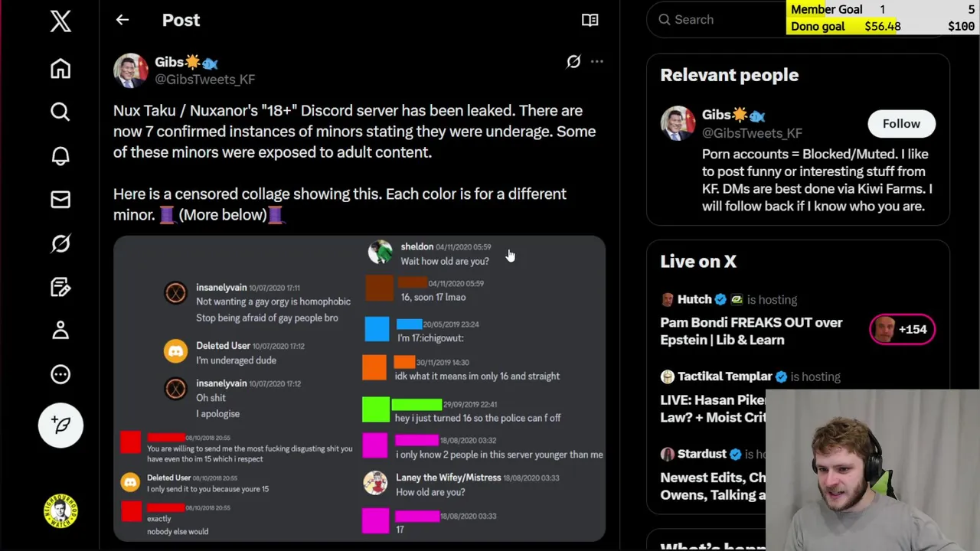The height and width of the screenshot is (551, 980).
Task: Open Notifications bell icon
Action: pyautogui.click(x=60, y=156)
